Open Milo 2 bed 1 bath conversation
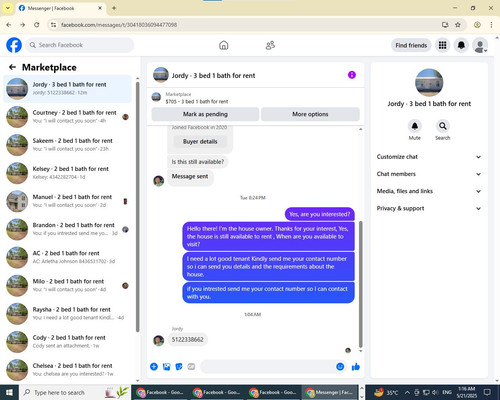 [67, 285]
